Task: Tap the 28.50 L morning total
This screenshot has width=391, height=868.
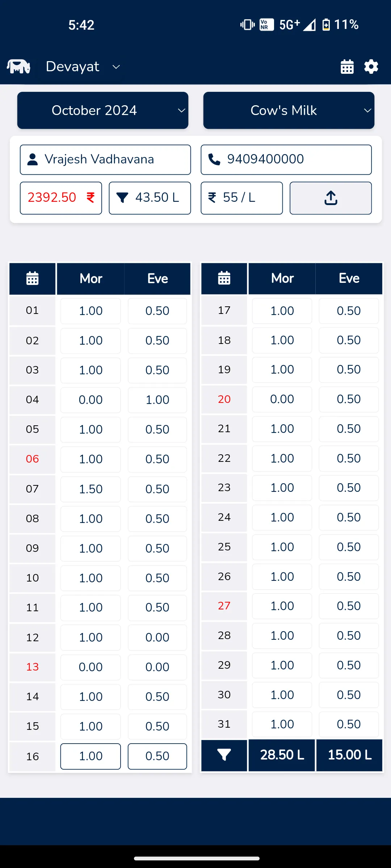Action: pos(282,755)
